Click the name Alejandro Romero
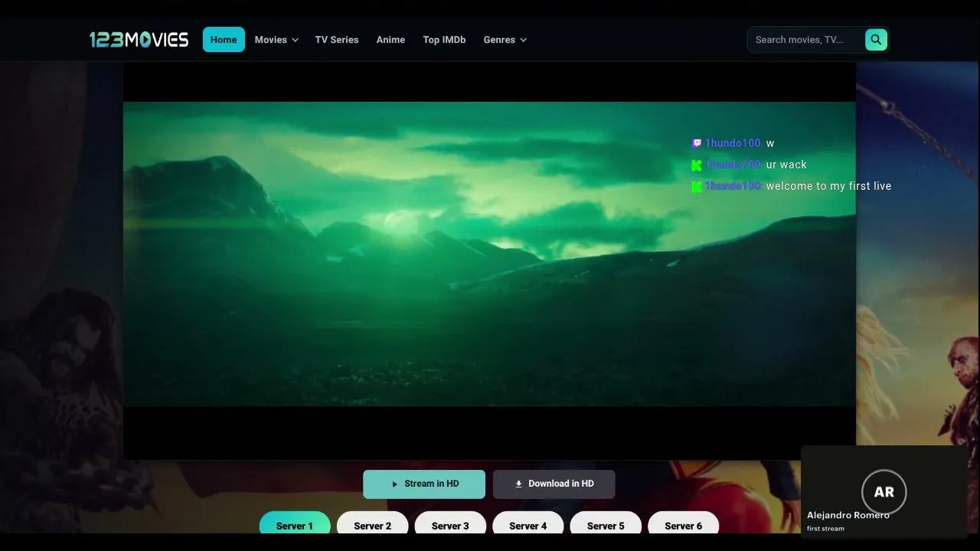Image resolution: width=980 pixels, height=551 pixels. [848, 515]
